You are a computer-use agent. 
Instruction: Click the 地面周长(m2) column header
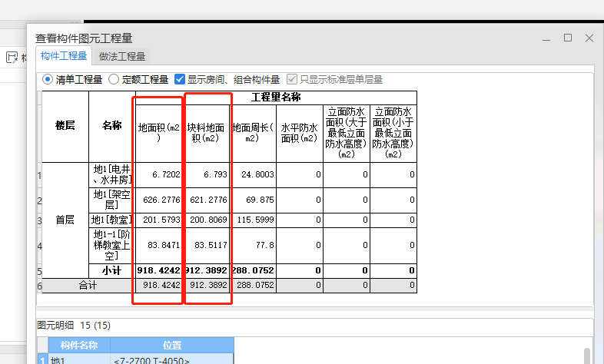coord(253,133)
